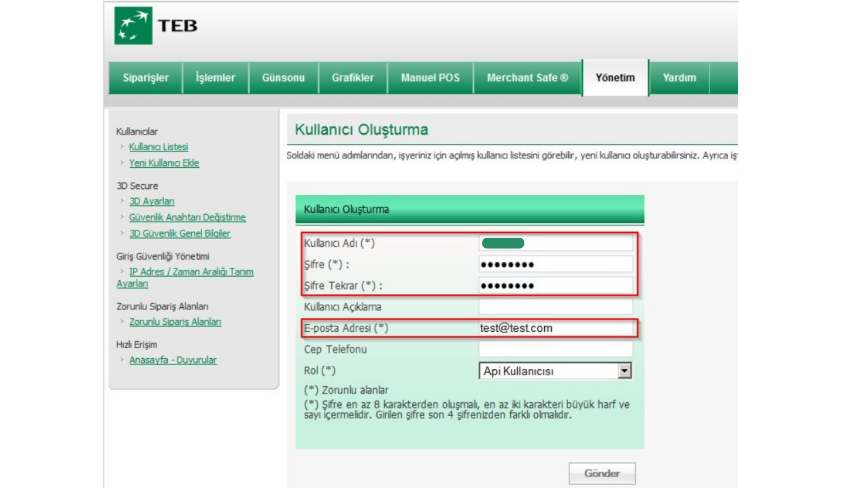The width and height of the screenshot is (868, 488).
Task: Focus the Cep Telefonu text field
Action: coord(555,349)
